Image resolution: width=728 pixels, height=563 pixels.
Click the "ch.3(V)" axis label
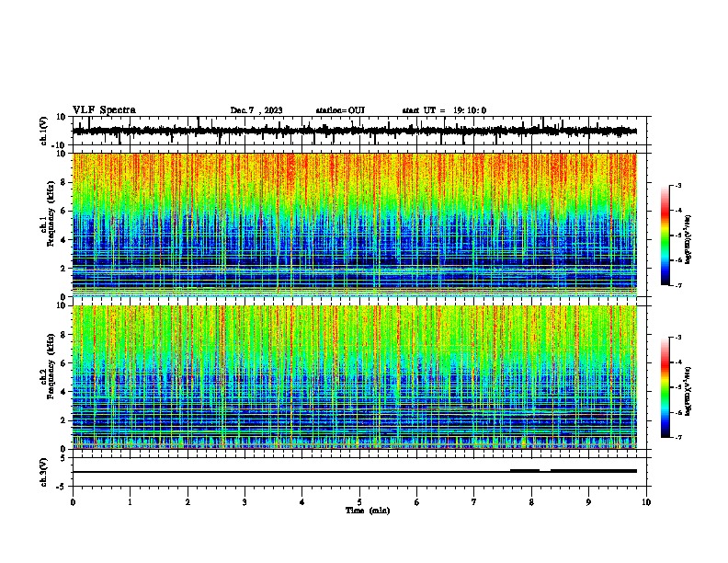tap(44, 472)
